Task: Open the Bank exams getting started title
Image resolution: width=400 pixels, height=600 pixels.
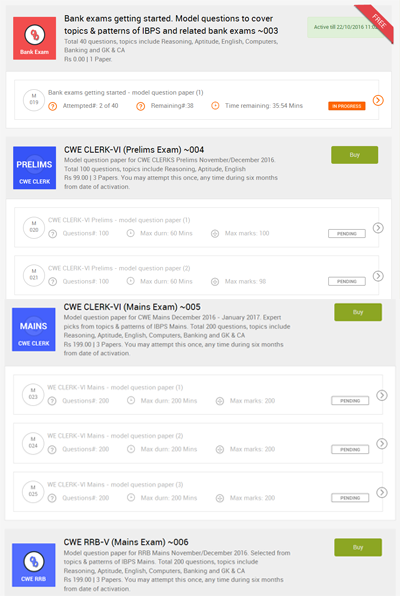Action: (x=171, y=24)
